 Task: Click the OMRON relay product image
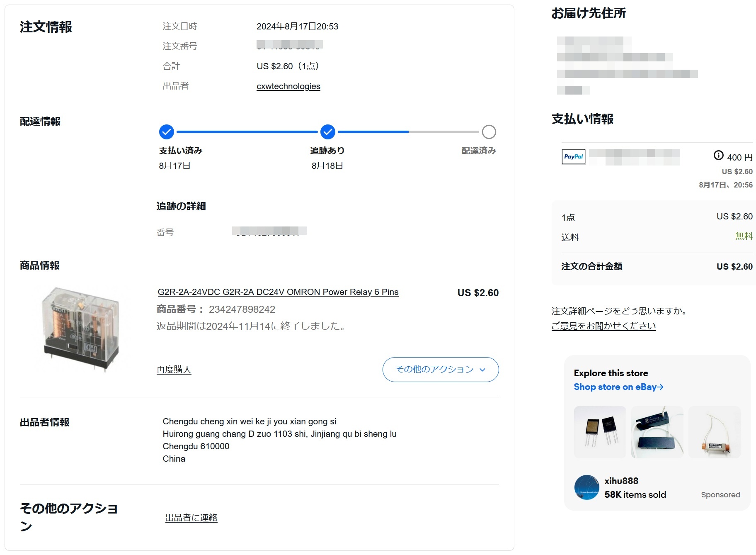point(81,328)
